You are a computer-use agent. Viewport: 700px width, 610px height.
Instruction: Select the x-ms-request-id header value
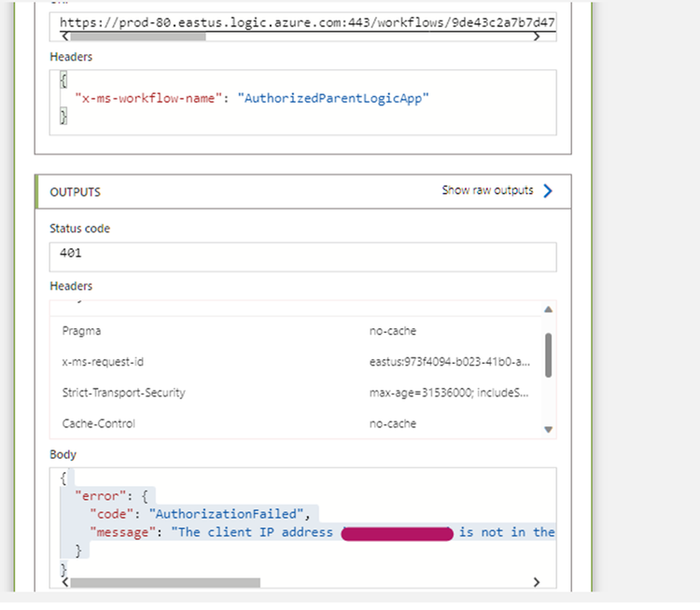[x=450, y=361]
